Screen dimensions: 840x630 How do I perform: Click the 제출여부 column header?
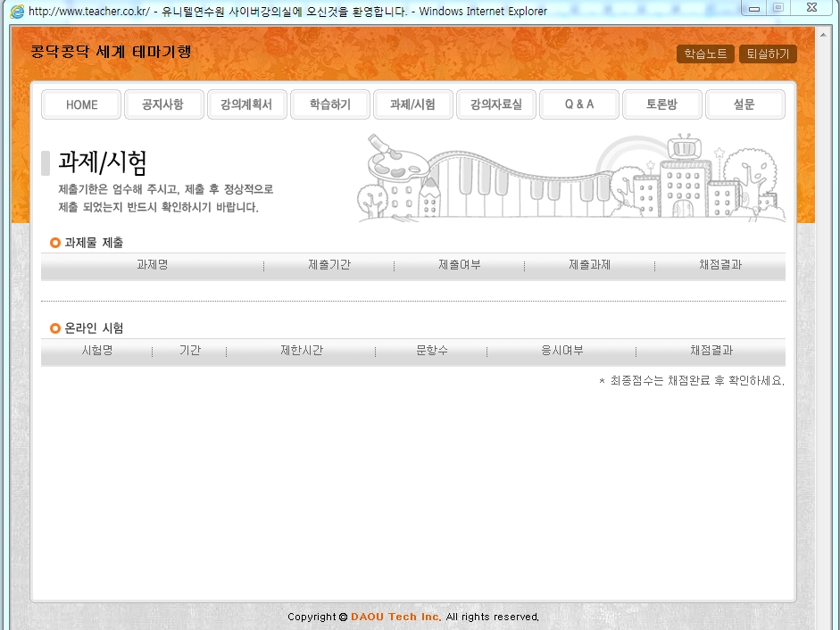(459, 265)
